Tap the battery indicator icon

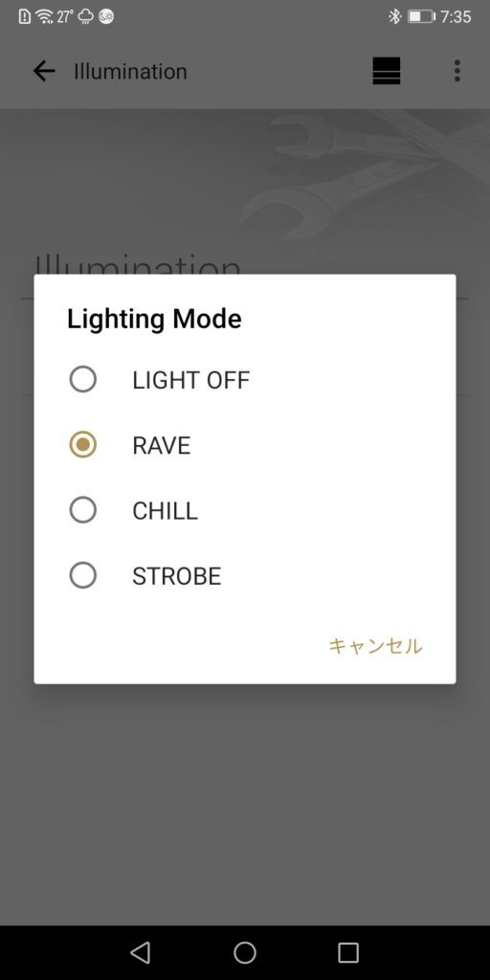click(421, 17)
